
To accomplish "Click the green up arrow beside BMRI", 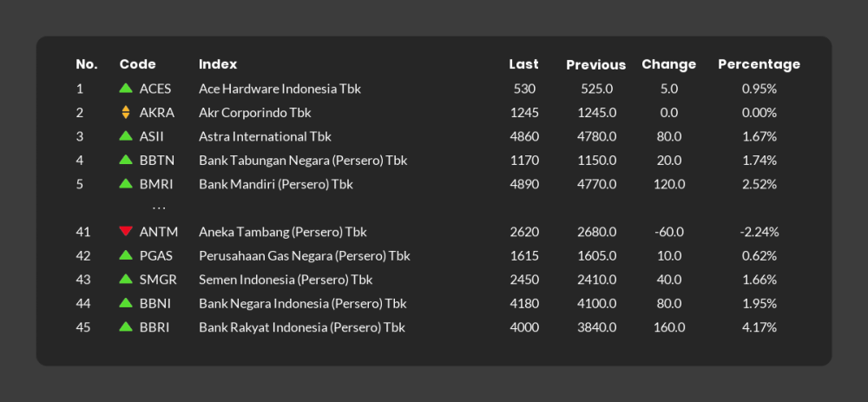I will (x=126, y=183).
